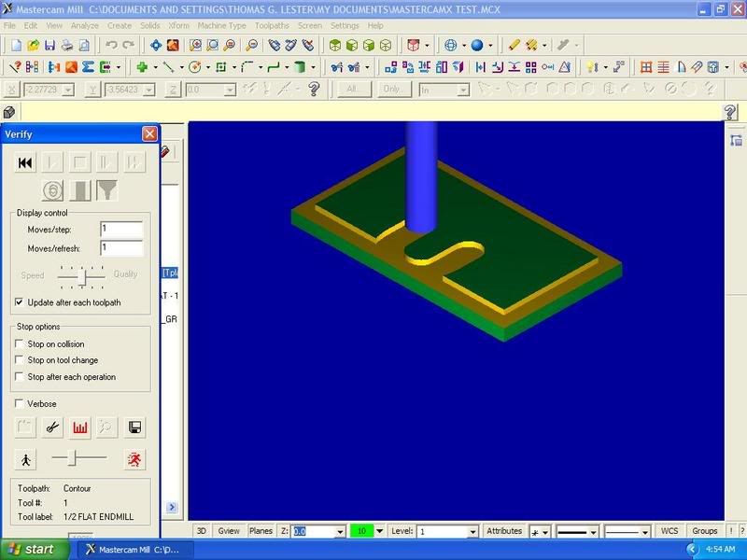Viewport: 747px width, 560px height.
Task: Click the light bulb icon in toolbar
Action: click(592, 67)
